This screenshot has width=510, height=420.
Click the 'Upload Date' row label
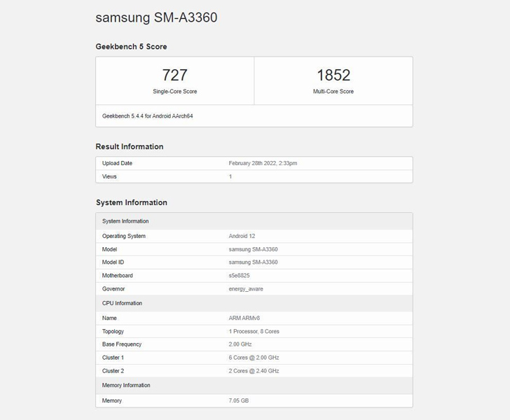[x=117, y=163]
